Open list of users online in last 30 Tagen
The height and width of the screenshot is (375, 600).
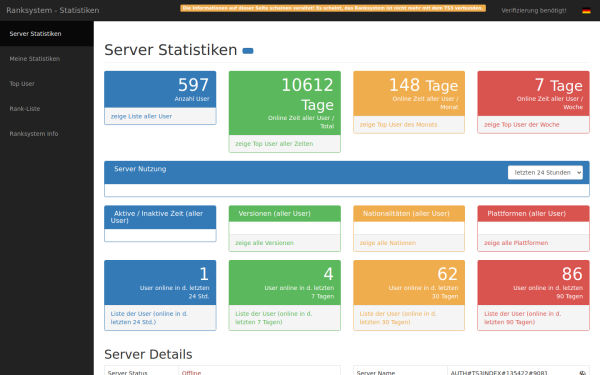398,318
